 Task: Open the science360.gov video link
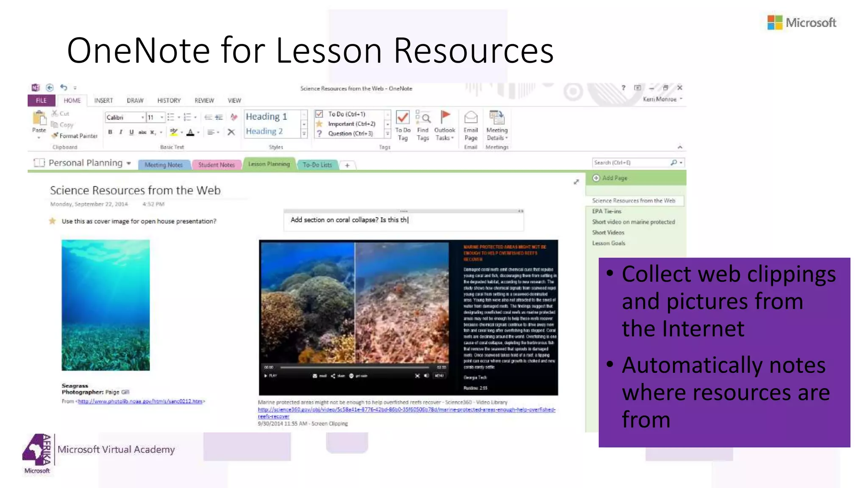[x=406, y=413]
